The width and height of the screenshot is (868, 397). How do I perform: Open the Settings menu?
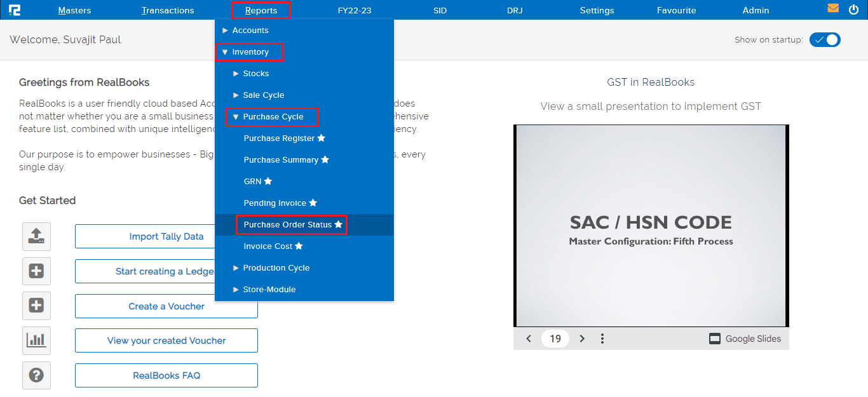point(596,10)
